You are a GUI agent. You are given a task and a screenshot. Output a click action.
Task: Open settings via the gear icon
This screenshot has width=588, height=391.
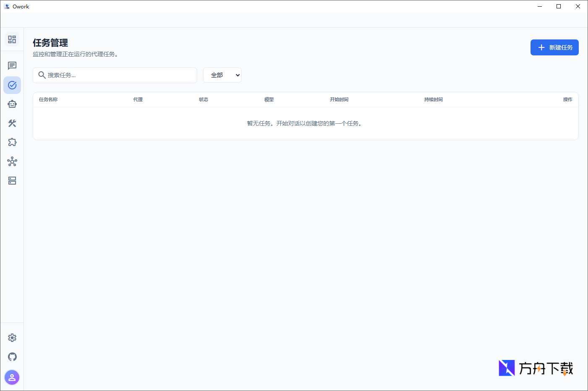click(12, 338)
